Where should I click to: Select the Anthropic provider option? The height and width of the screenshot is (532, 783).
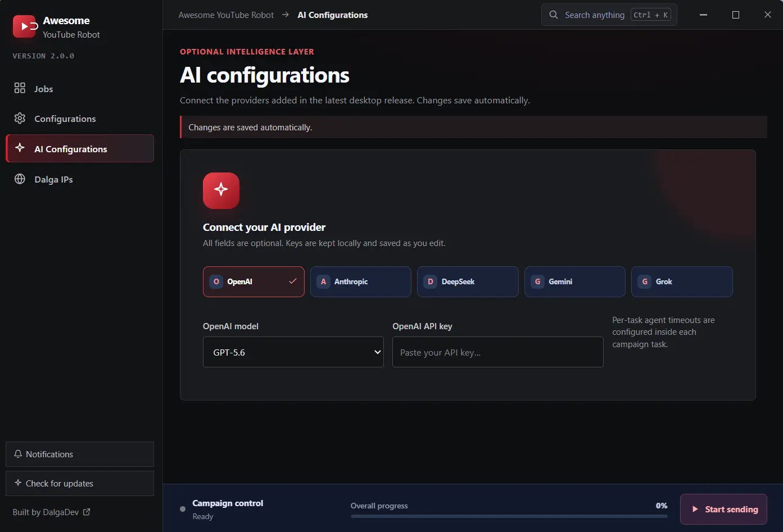click(x=361, y=281)
